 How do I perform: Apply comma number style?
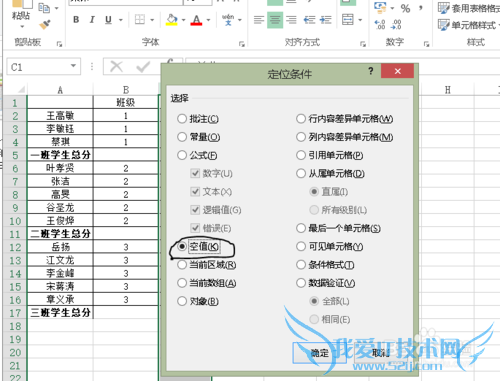pyautogui.click(x=421, y=8)
